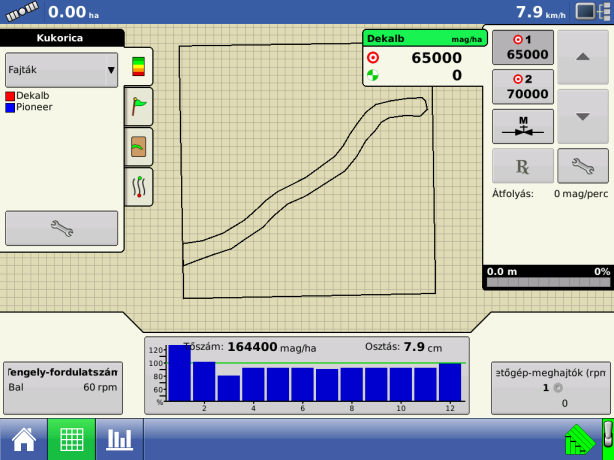Toggle the master switch indicator

coord(608,438)
